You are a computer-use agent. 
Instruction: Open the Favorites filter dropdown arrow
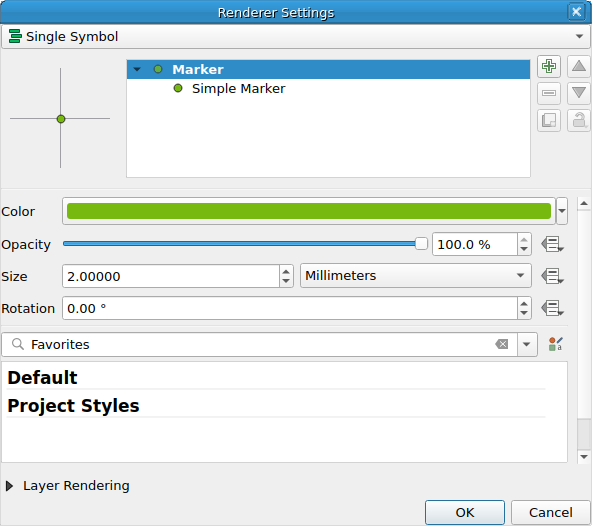point(527,344)
